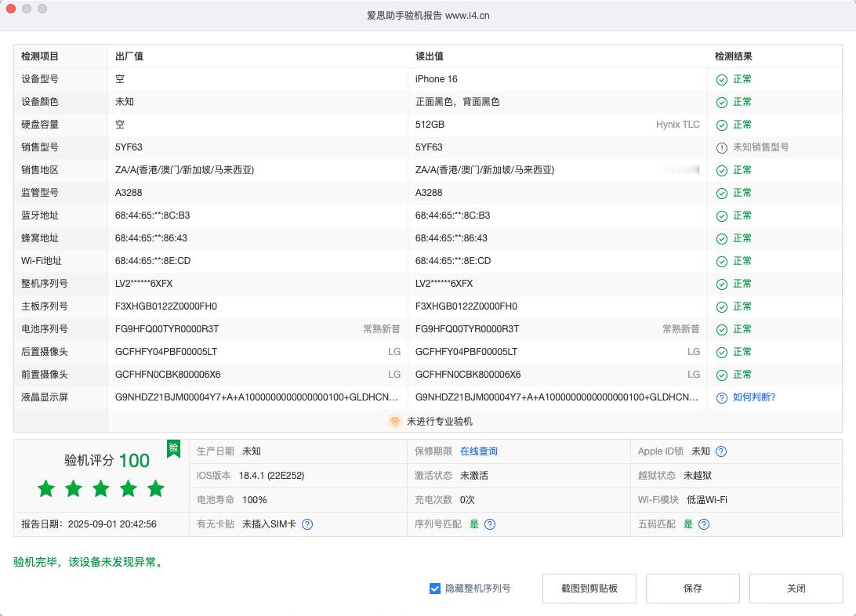
Task: Click the green check icon in 硬盘容量 row
Action: (x=722, y=125)
